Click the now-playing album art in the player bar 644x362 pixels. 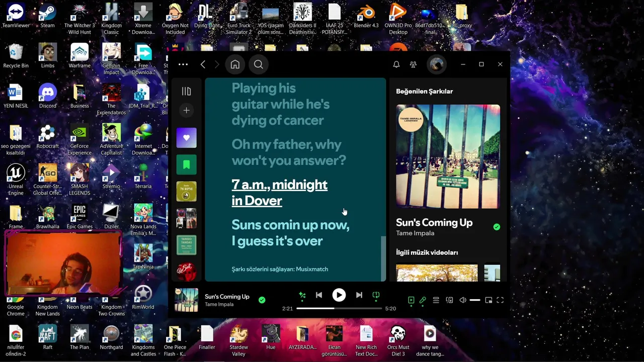click(x=186, y=300)
